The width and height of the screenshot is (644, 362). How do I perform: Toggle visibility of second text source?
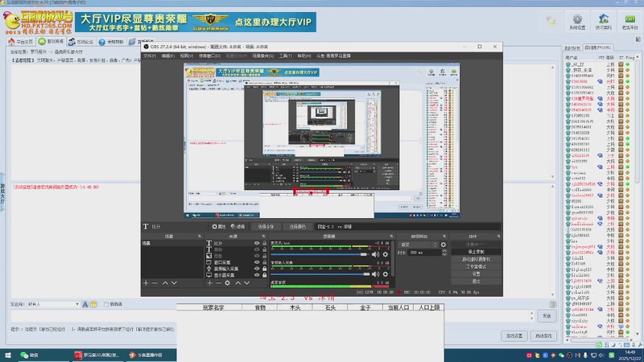257,249
